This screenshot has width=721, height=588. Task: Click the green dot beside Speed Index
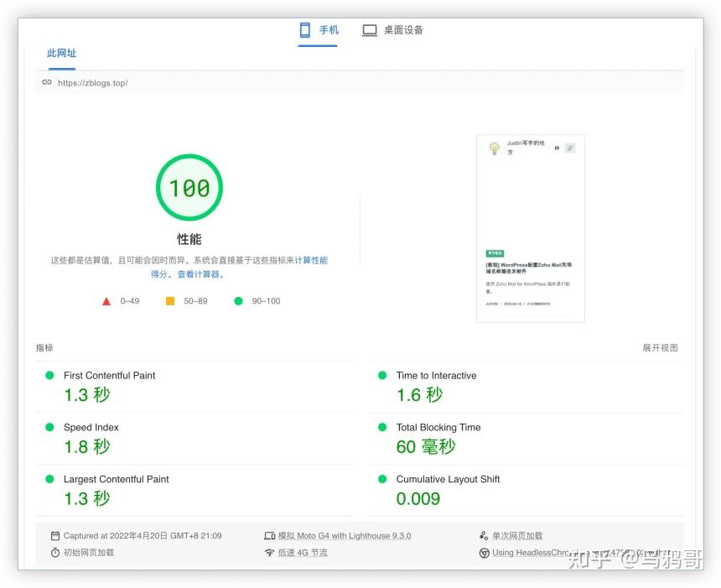coord(49,428)
